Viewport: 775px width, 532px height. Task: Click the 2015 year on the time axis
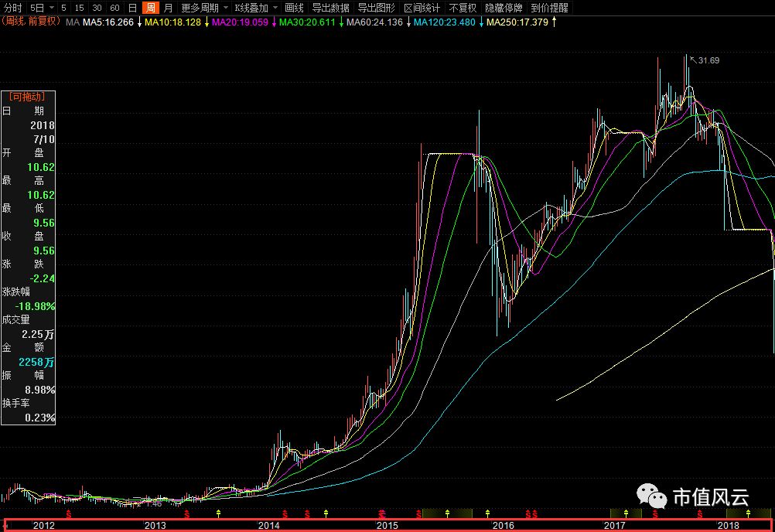click(x=387, y=526)
